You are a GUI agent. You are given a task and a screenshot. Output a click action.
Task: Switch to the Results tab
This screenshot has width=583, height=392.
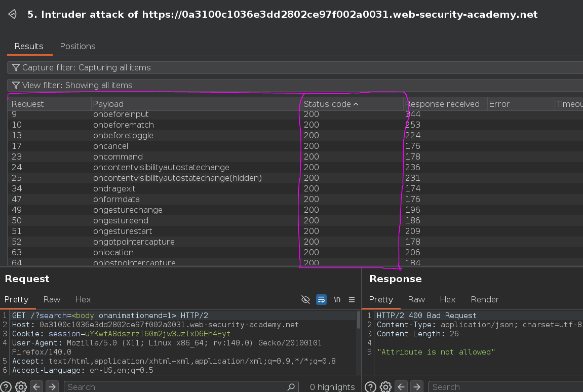point(29,46)
